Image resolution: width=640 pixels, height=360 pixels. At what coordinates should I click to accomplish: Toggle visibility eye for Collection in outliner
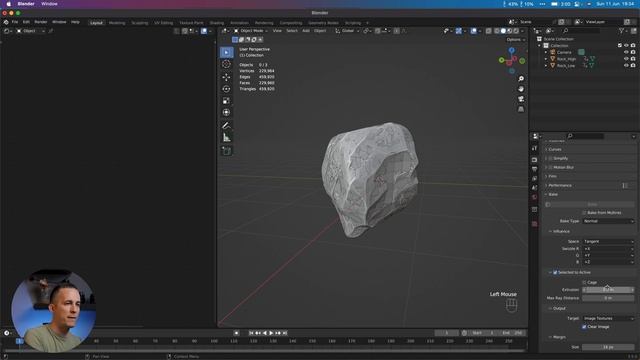(626, 45)
